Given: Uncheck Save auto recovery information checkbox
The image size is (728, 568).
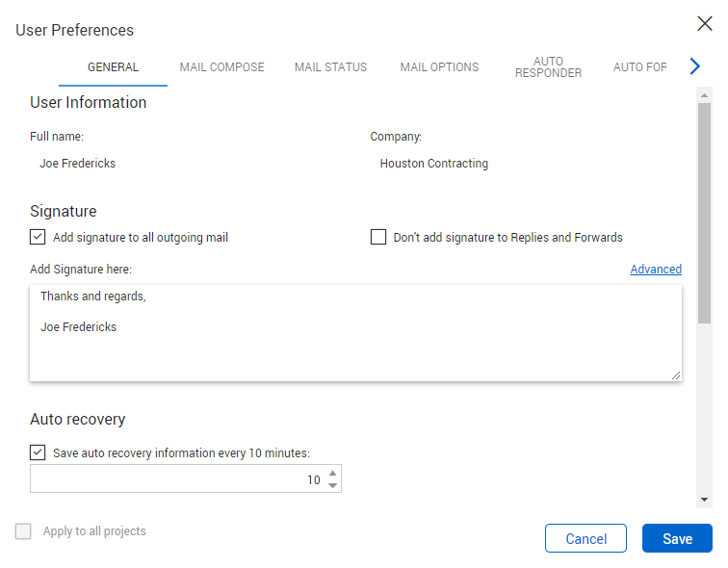Looking at the screenshot, I should [38, 452].
